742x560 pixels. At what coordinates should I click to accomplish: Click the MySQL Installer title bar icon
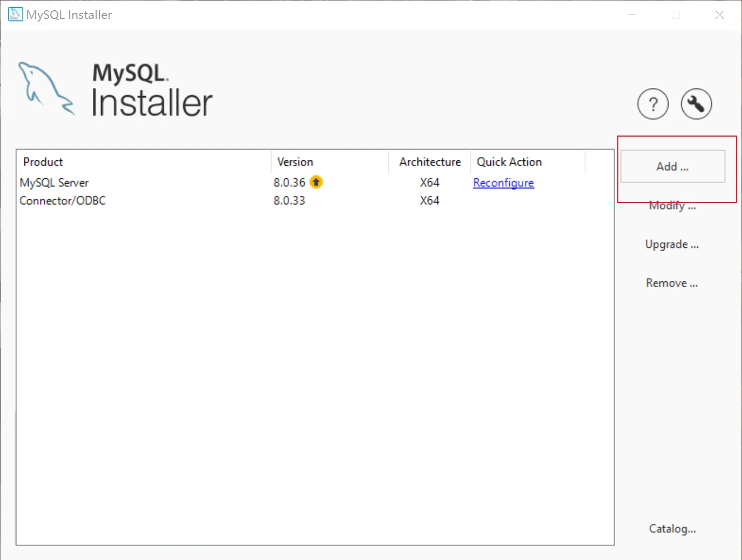click(16, 14)
